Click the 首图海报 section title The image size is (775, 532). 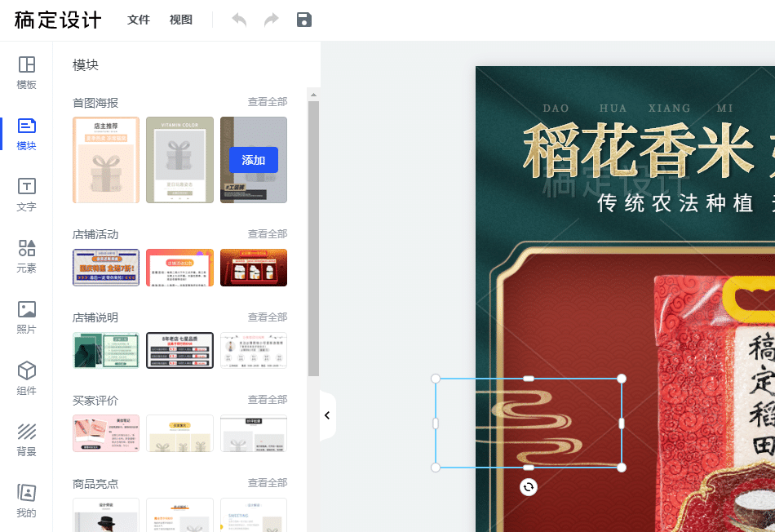tap(95, 103)
